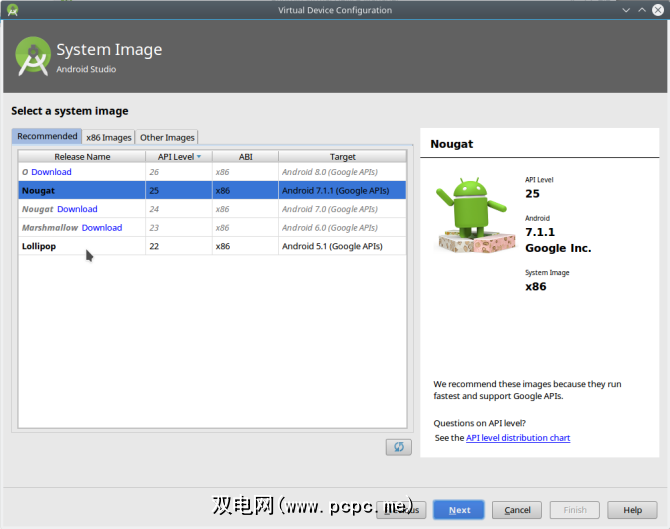Click the window minimize arrow

[x=626, y=10]
